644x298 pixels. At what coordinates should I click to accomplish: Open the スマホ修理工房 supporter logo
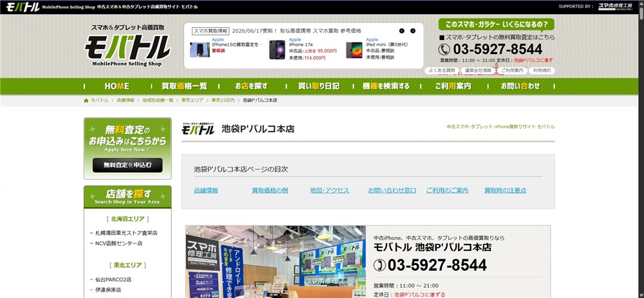(x=616, y=6)
